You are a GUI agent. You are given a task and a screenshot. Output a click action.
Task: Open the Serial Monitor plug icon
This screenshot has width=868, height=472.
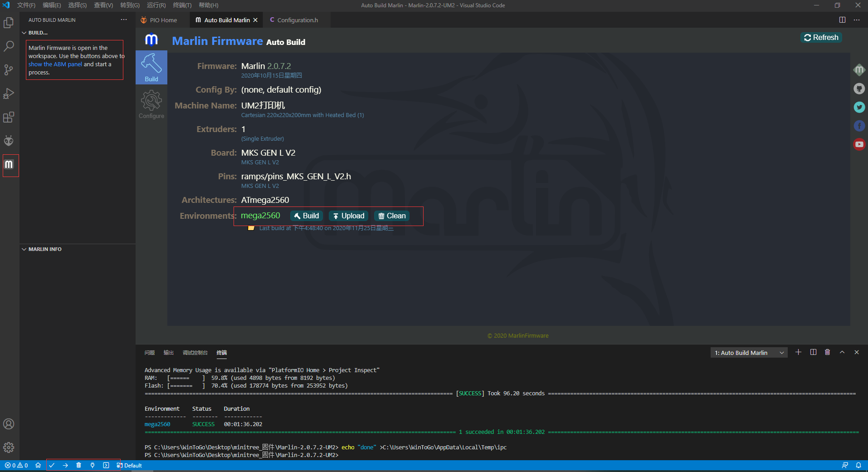pos(93,465)
